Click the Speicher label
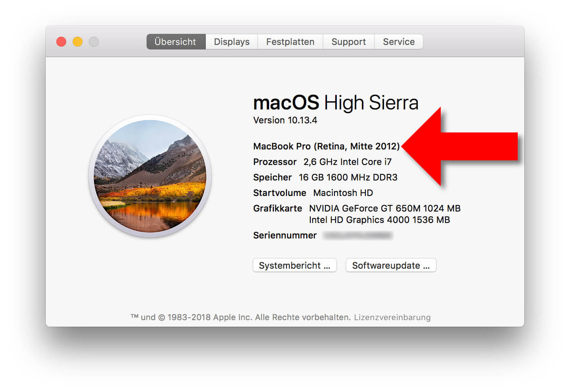This screenshot has width=570, height=392. 272,177
